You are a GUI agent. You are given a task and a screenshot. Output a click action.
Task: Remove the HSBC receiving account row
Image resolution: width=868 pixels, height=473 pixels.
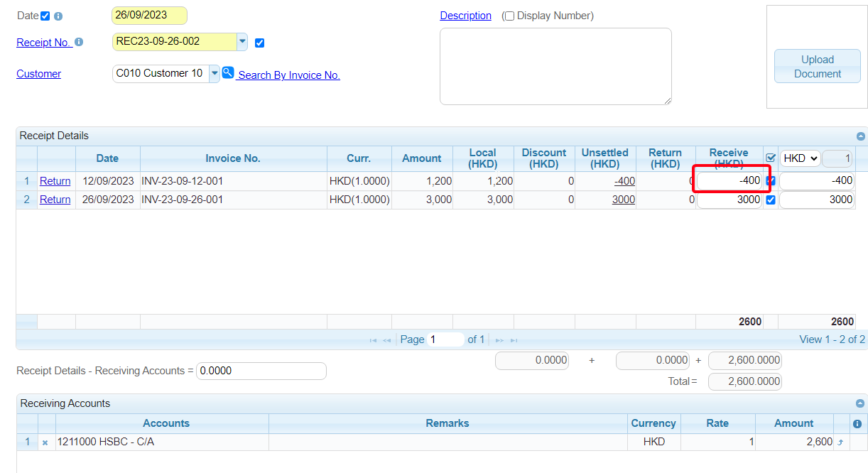point(45,442)
